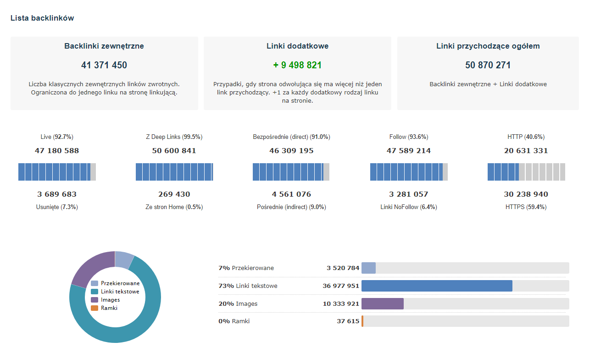The width and height of the screenshot is (595, 364).
Task: Click the Ramki text in donut legend
Action: click(x=109, y=308)
